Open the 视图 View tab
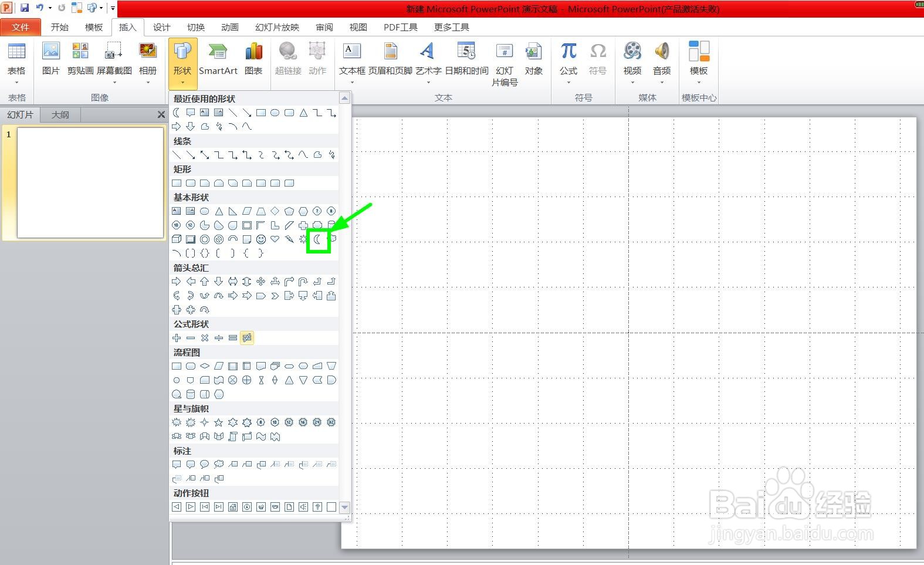 358,27
